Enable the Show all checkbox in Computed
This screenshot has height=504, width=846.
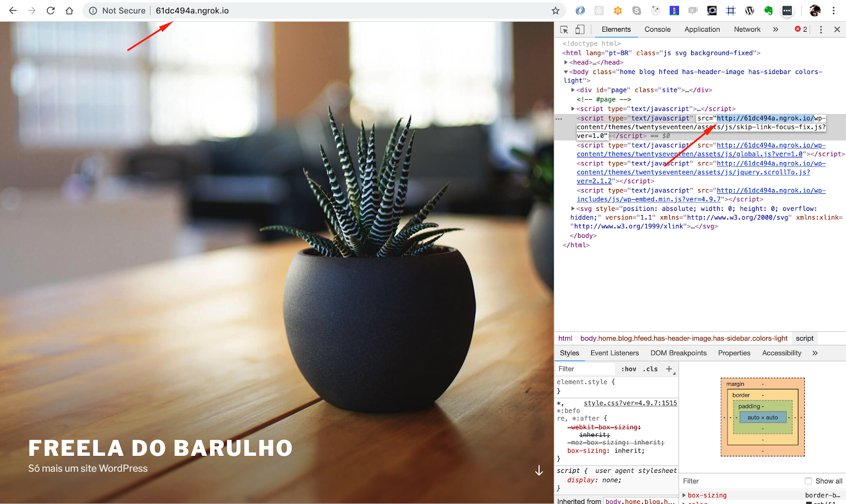click(x=808, y=481)
